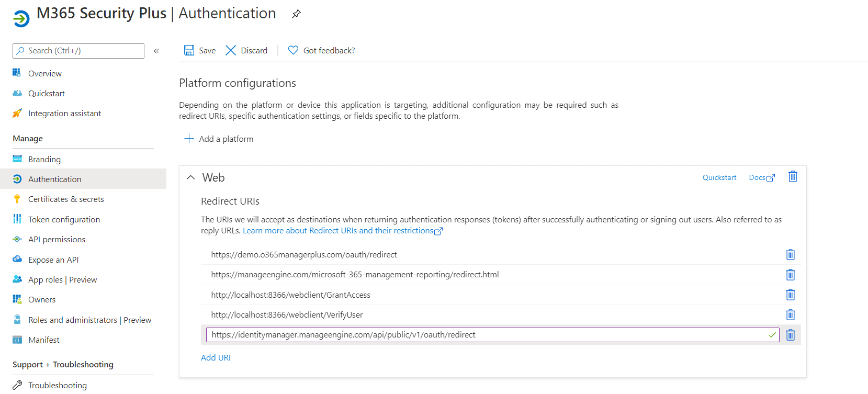The height and width of the screenshot is (394, 868).
Task: Open the Manifest menu item
Action: 44,340
